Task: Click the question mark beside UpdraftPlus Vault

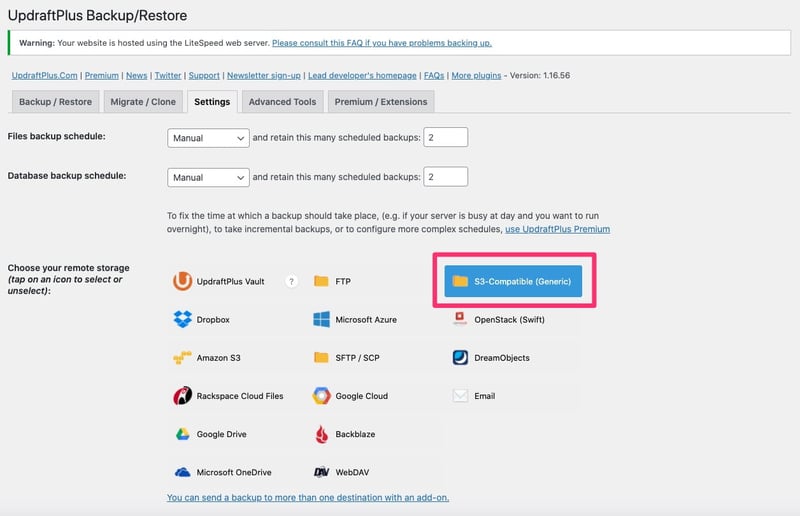Action: [x=292, y=282]
